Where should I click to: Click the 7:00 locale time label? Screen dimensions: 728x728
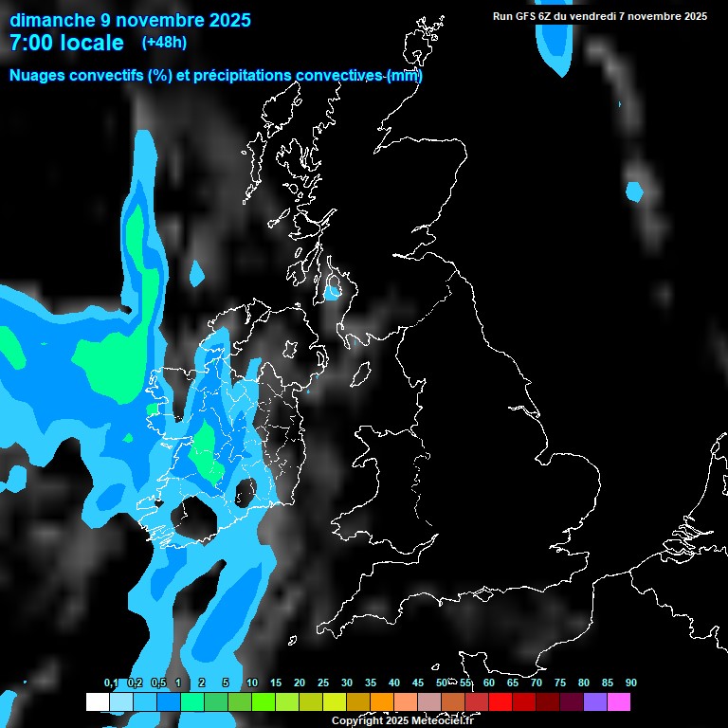coord(66,44)
